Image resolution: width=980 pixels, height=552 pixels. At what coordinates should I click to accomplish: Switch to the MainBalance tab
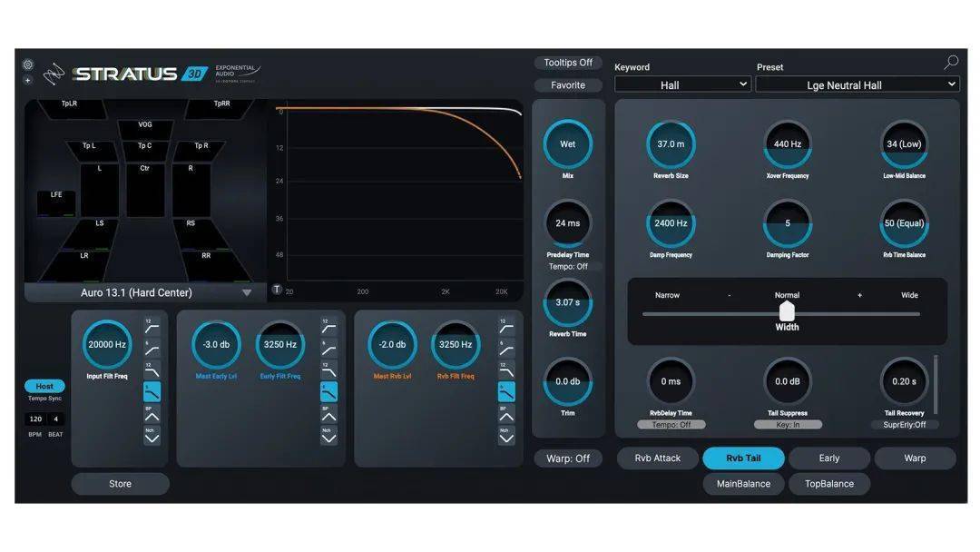click(x=743, y=484)
